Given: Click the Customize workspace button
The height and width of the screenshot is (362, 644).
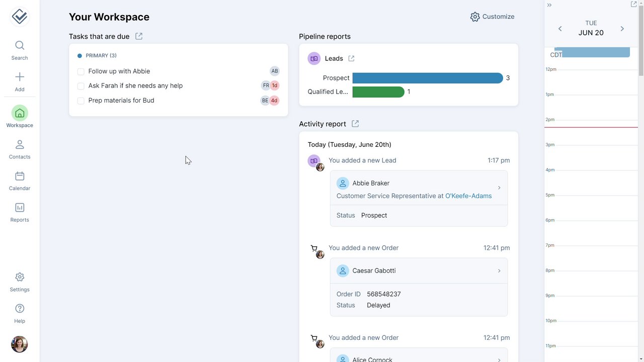Looking at the screenshot, I should click(492, 17).
